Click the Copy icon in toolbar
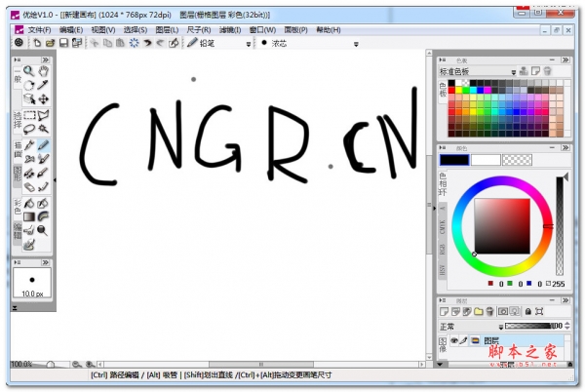Image resolution: width=585 pixels, height=392 pixels. pos(107,43)
